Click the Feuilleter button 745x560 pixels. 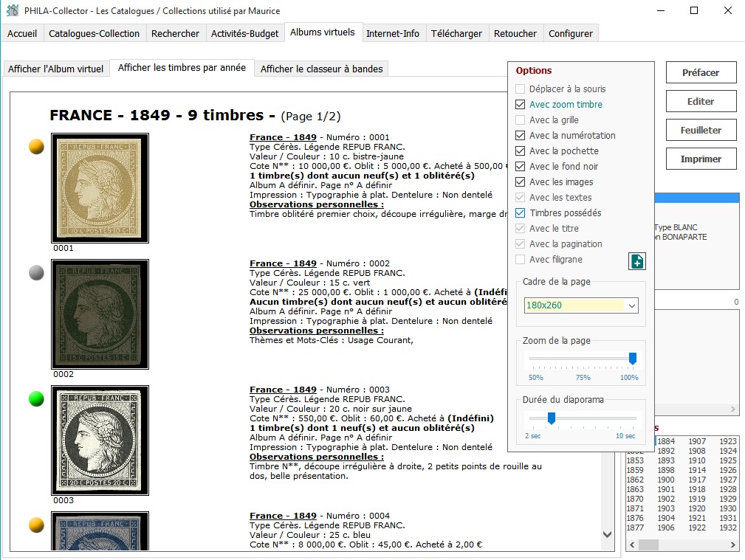(x=701, y=130)
